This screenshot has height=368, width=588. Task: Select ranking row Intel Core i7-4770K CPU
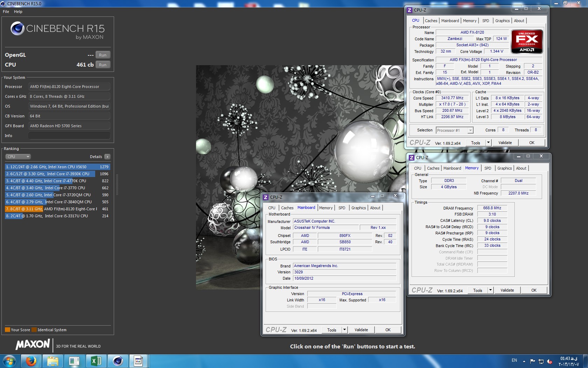pyautogui.click(x=57, y=181)
